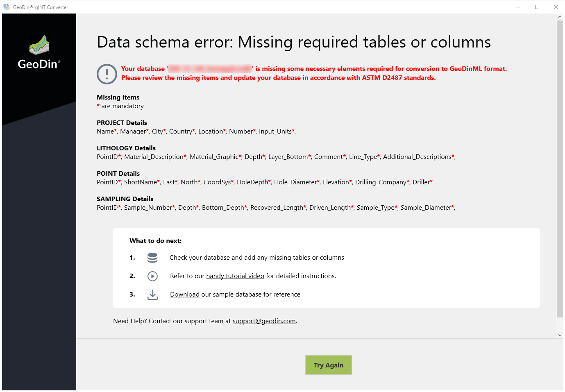The width and height of the screenshot is (565, 392).
Task: Click the scrollbar down arrow
Action: [x=560, y=335]
